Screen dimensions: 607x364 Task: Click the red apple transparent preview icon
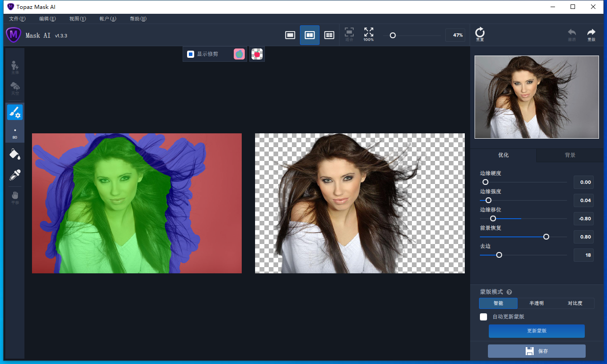pyautogui.click(x=257, y=54)
